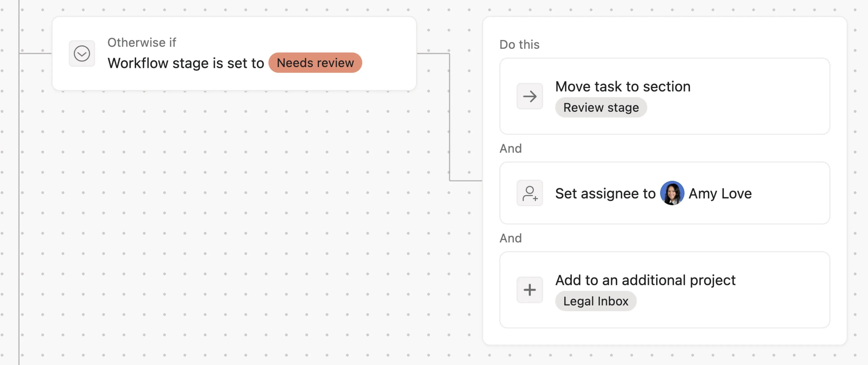This screenshot has width=868, height=365.
Task: Click "Add to an additional project" text
Action: coord(645,280)
